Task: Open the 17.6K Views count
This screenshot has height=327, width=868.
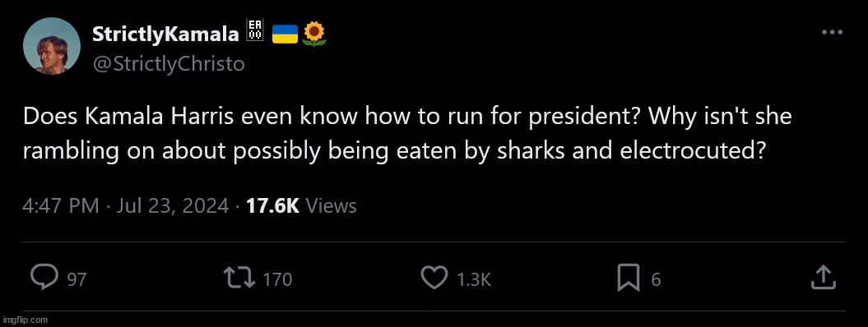Action: (301, 206)
